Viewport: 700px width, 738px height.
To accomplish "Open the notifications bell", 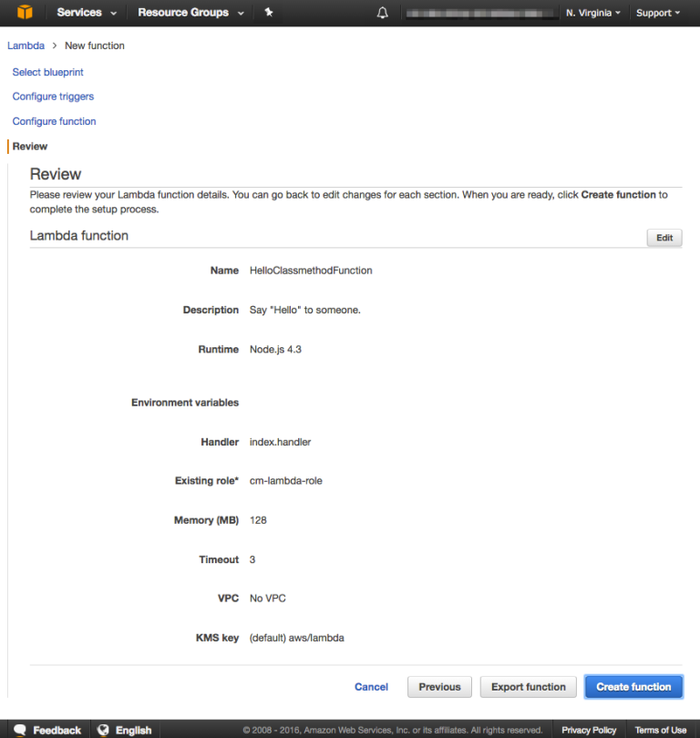I will [x=382, y=13].
